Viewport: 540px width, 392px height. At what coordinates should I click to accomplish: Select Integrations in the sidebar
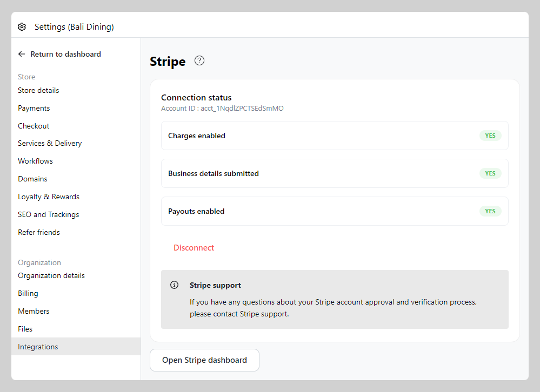coord(76,347)
